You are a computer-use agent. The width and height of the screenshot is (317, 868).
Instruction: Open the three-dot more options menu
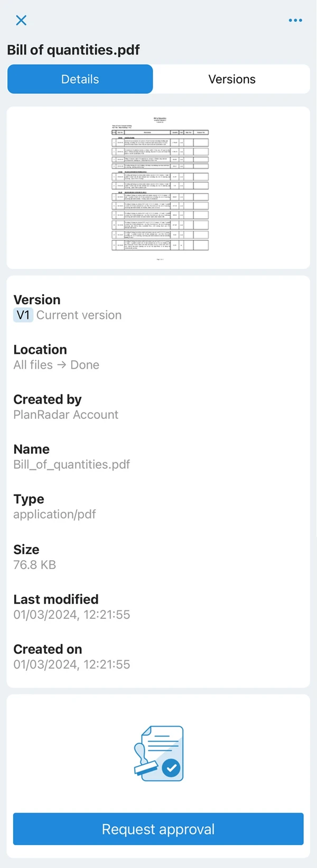(x=295, y=20)
